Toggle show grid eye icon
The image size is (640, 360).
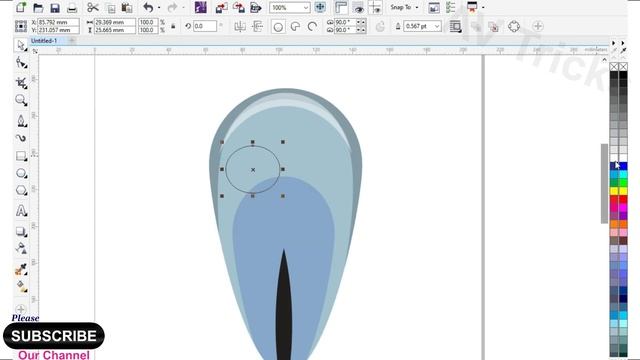coord(358,7)
